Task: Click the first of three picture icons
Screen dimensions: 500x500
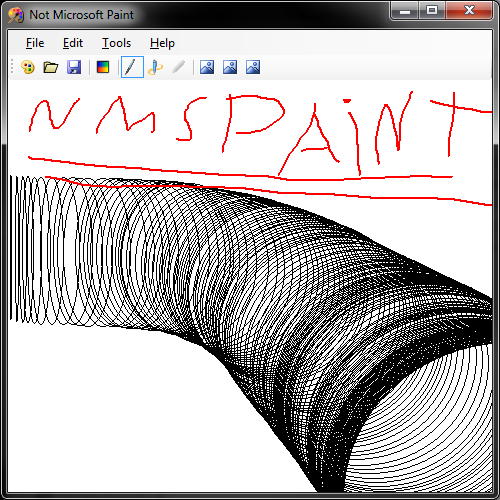Action: pos(207,67)
